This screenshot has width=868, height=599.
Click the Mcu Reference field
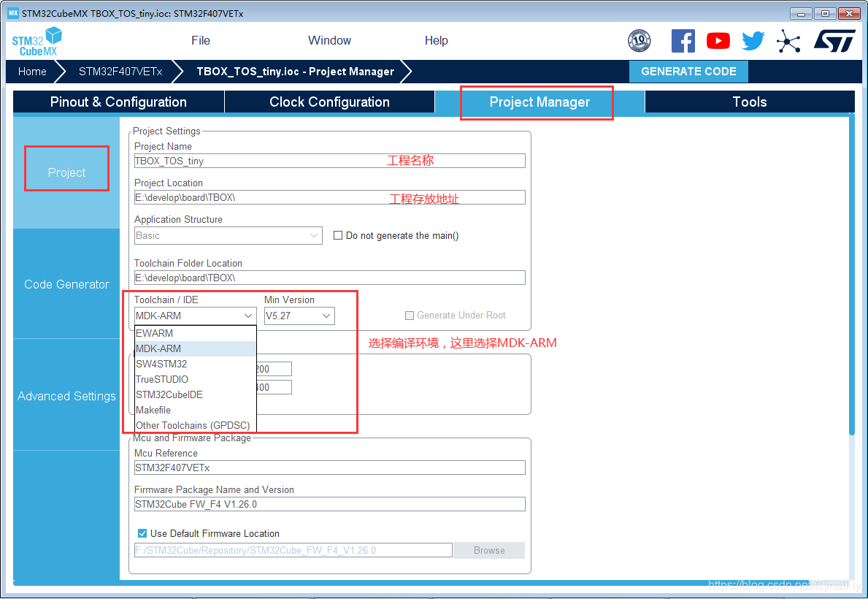[x=329, y=468]
